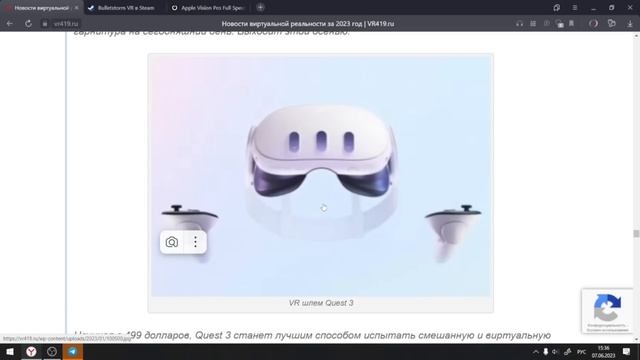The width and height of the screenshot is (640, 360).
Task: Switch to the Apple Vision Pro Full Spec tab
Action: click(x=208, y=8)
